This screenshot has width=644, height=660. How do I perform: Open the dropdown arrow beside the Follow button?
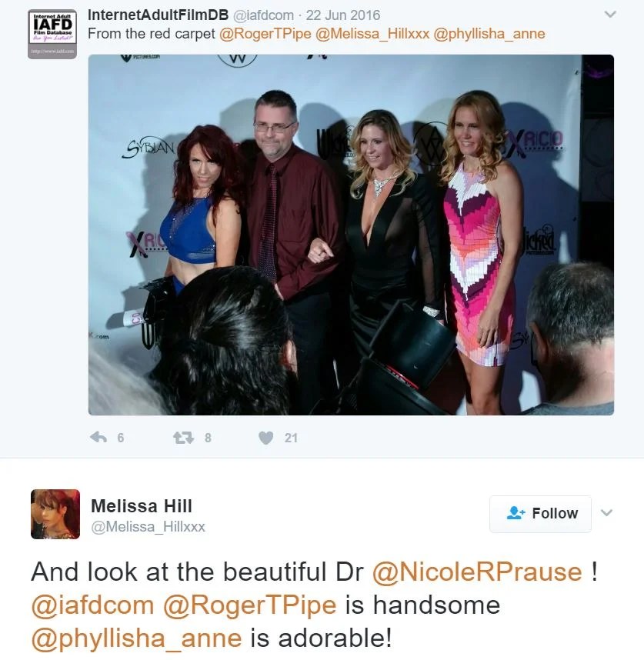(x=606, y=513)
